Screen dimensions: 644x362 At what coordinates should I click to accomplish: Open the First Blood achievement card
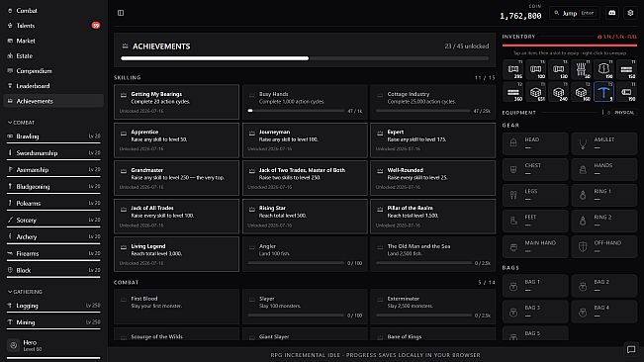point(176,307)
